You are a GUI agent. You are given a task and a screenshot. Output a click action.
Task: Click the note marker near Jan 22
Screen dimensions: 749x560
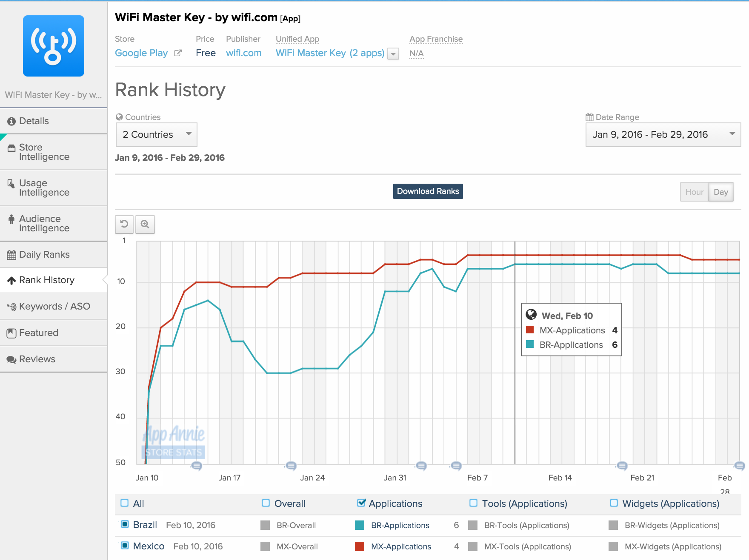[x=291, y=466]
